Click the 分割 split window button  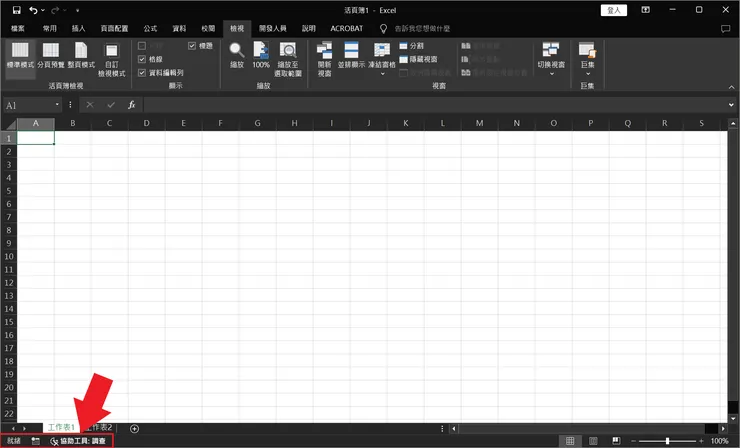pyautogui.click(x=412, y=46)
